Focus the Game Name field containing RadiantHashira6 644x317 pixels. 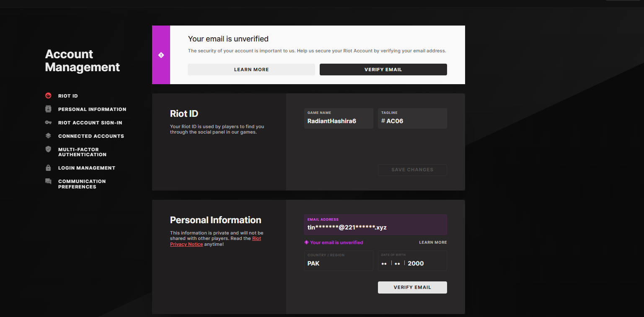tap(339, 118)
